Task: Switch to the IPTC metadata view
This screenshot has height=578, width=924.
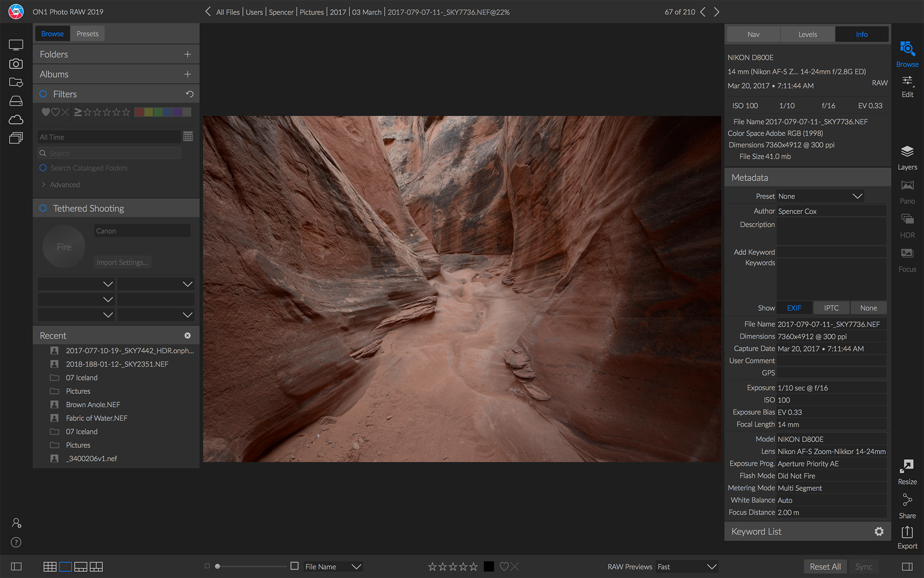Action: pos(831,307)
